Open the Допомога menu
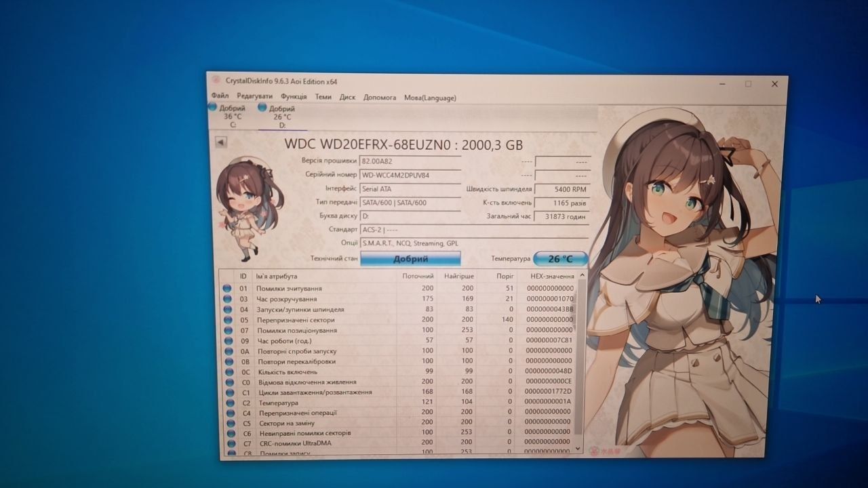Image resolution: width=868 pixels, height=488 pixels. click(380, 98)
